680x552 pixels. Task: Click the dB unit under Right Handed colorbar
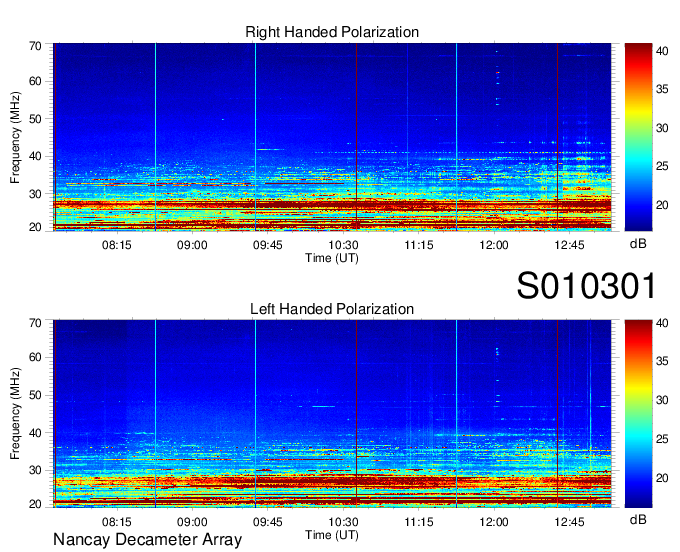pyautogui.click(x=638, y=244)
